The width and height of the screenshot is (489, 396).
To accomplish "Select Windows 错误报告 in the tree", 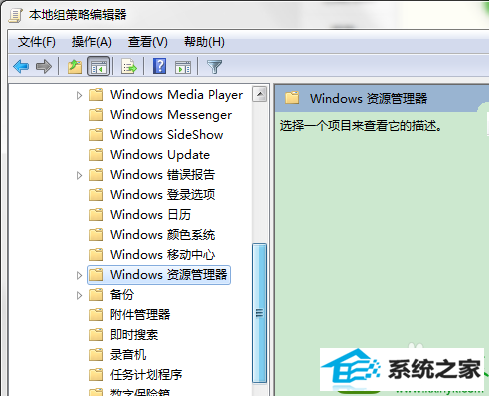I will tap(162, 175).
